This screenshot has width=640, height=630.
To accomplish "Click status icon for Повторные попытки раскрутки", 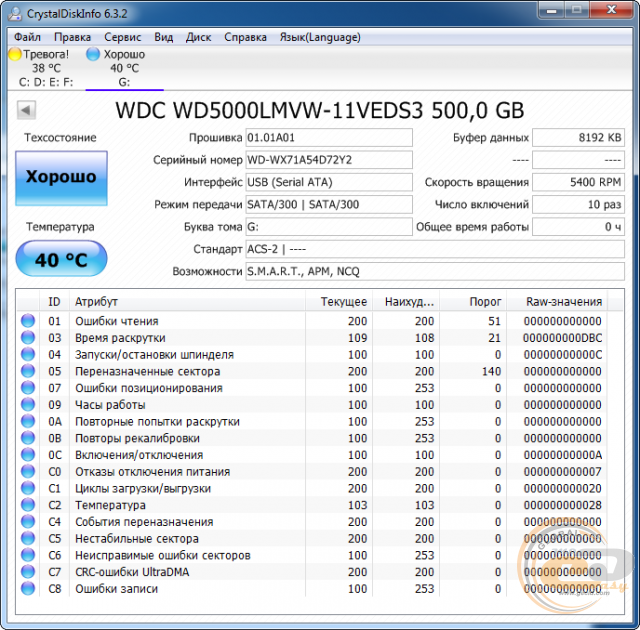I will (x=28, y=421).
